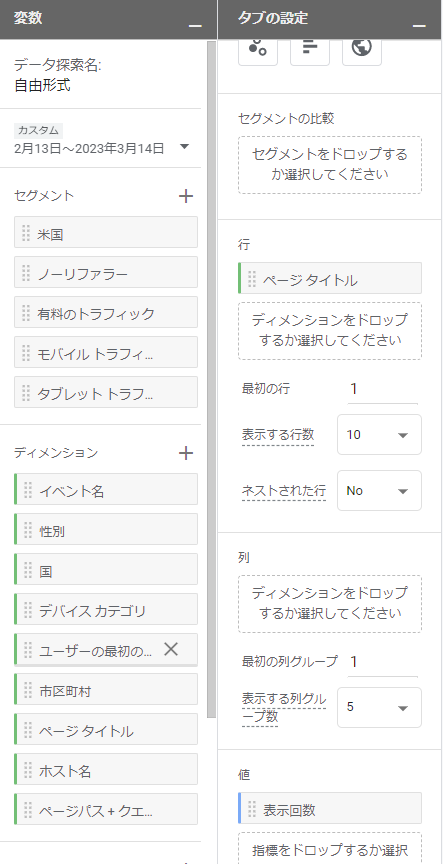443x865 pixels.
Task: Select the geo map visualization icon
Action: coord(361,49)
